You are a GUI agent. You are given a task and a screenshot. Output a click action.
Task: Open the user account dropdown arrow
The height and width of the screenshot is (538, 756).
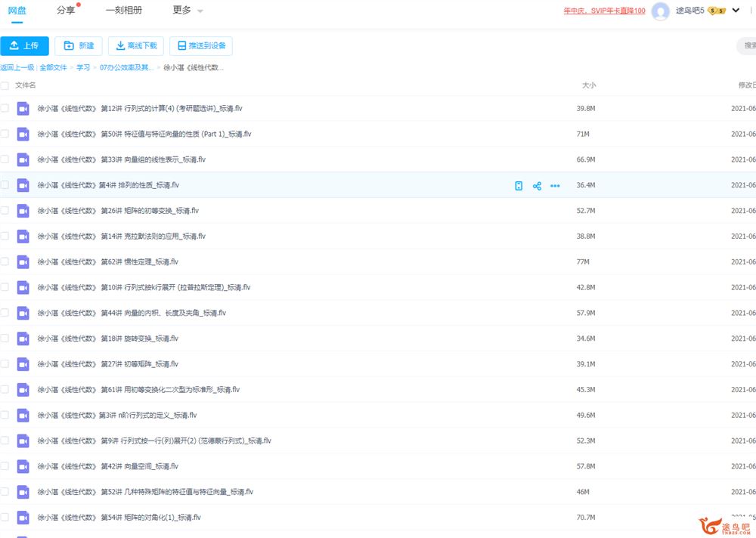736,10
